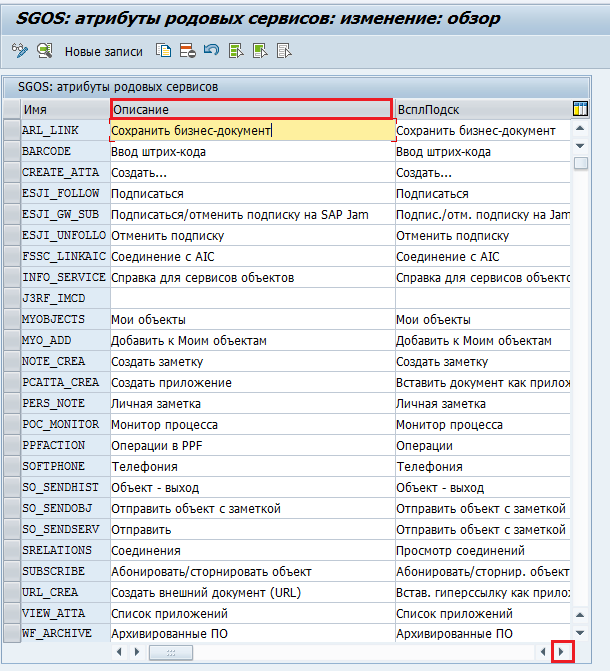Click the Deselect All icon
Image resolution: width=610 pixels, height=671 pixels.
(284, 50)
